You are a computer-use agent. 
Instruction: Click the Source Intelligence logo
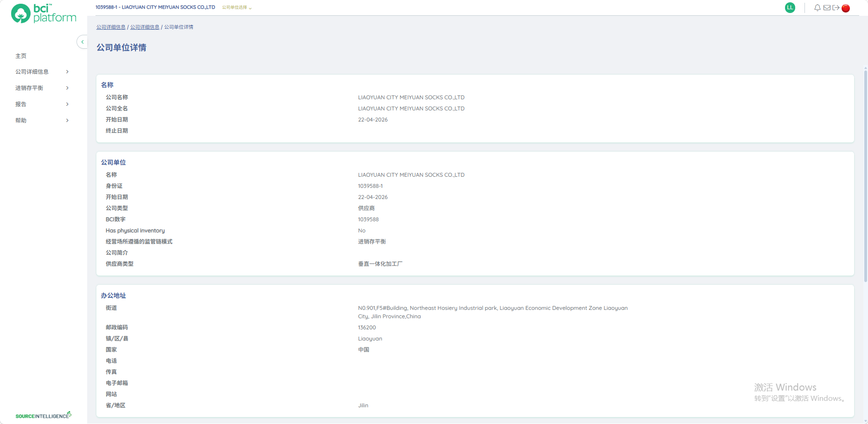click(44, 415)
